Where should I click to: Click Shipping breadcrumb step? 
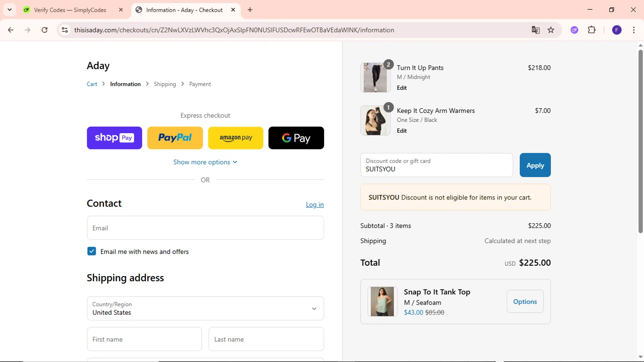click(x=165, y=84)
